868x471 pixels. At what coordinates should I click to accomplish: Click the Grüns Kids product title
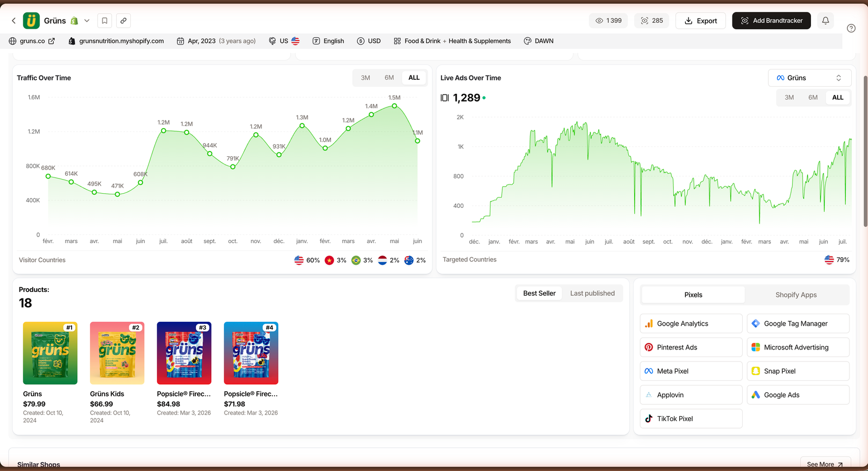[x=107, y=394]
